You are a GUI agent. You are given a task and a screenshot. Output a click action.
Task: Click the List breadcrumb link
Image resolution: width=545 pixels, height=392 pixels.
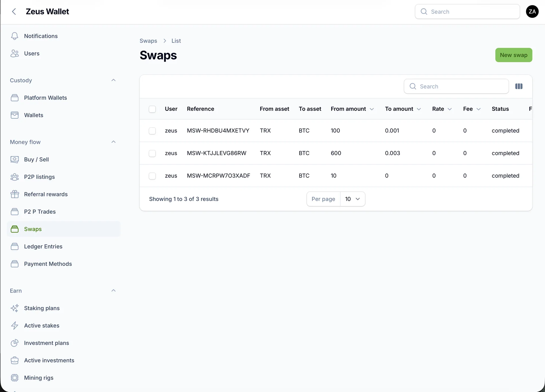176,41
